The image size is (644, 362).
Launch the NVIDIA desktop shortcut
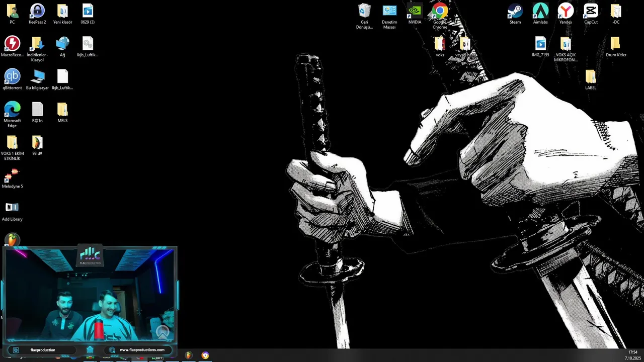click(x=415, y=14)
